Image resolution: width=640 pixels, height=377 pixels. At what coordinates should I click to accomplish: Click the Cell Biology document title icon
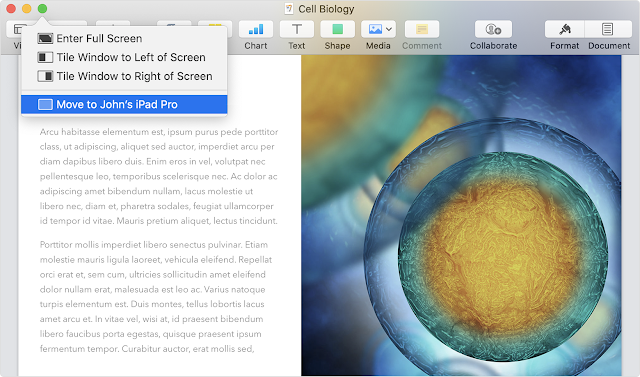point(289,9)
